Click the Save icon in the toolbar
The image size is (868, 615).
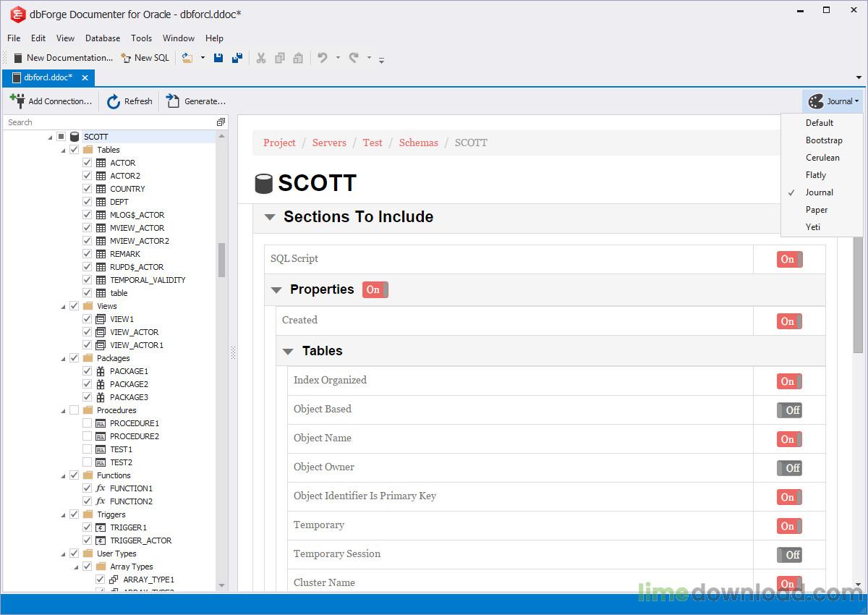[x=218, y=58]
